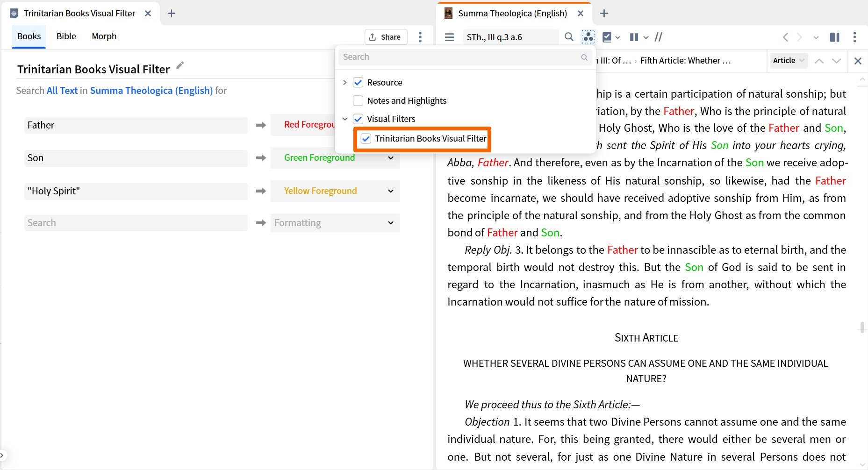
Task: Click the All Text link
Action: coord(62,91)
